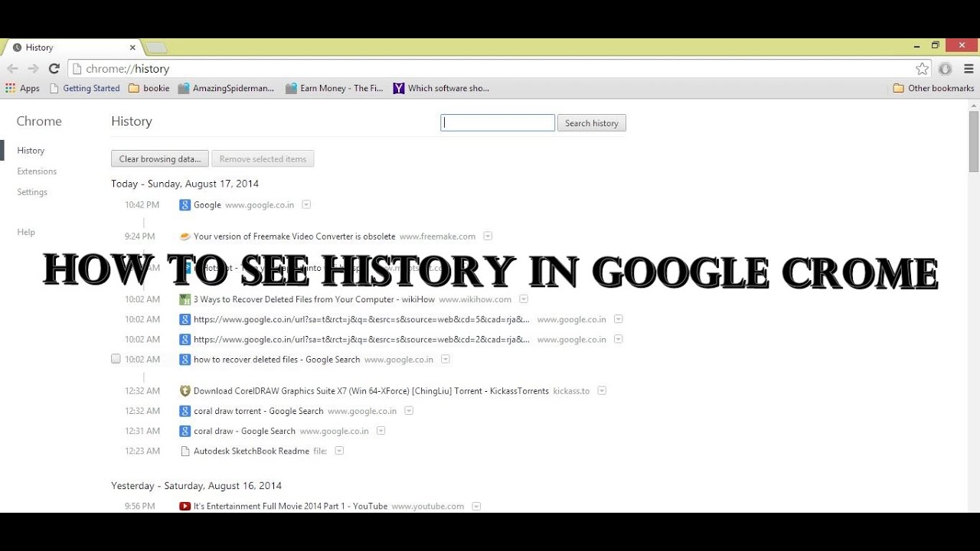Open the Download CorelDRAW Graphics Suite X7 link
The image size is (980, 551).
click(371, 390)
